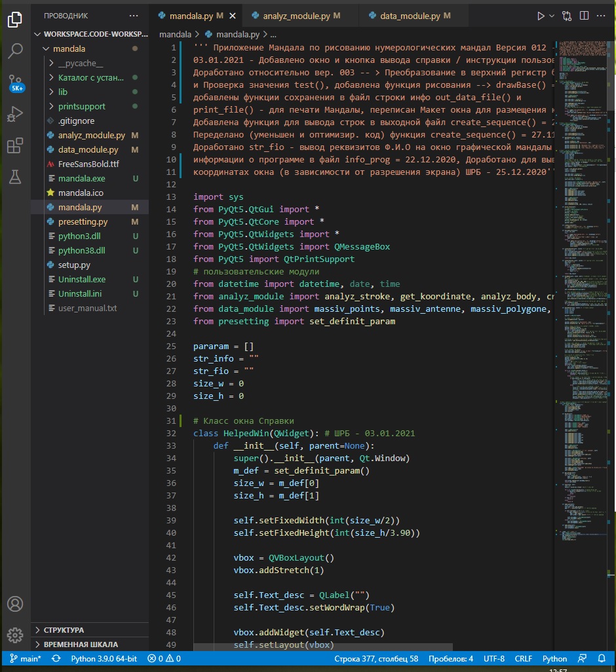Open the Extensions view icon
The image size is (616, 672).
pos(15,145)
